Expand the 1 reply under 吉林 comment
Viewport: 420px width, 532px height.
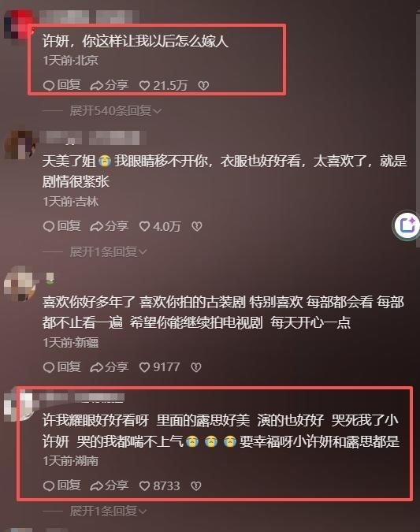[x=108, y=251]
